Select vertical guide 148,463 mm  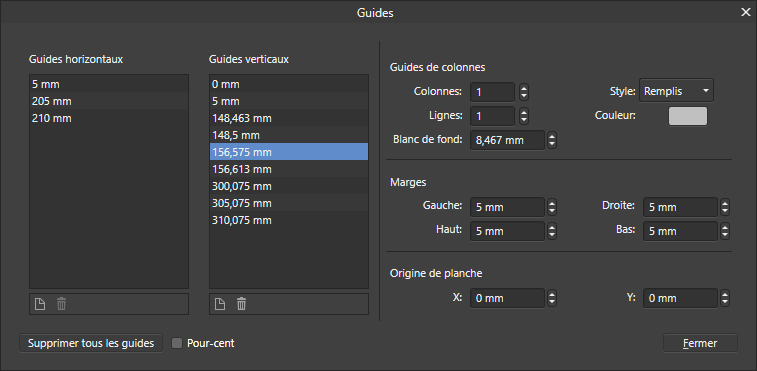289,118
